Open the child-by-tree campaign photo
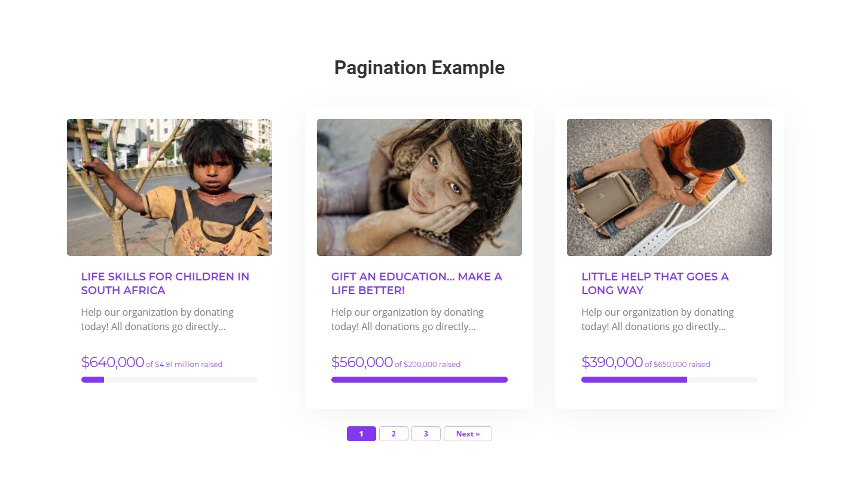This screenshot has height=504, width=854. coord(169,187)
